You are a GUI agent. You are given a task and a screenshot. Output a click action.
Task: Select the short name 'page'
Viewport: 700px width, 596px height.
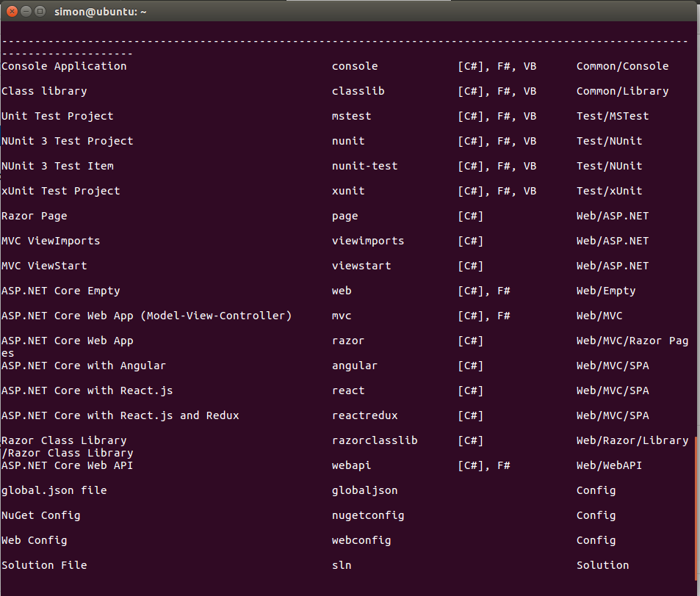[x=344, y=217]
